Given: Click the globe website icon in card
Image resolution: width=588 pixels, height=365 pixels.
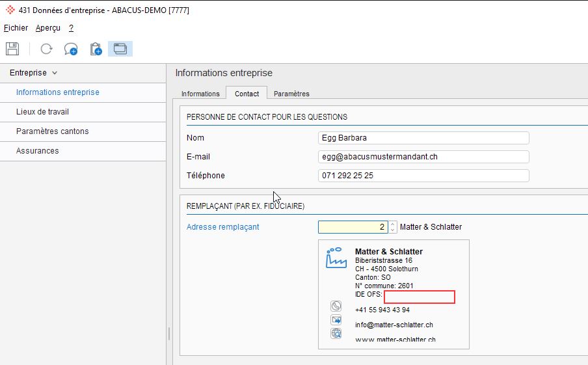Looking at the screenshot, I should tap(336, 333).
